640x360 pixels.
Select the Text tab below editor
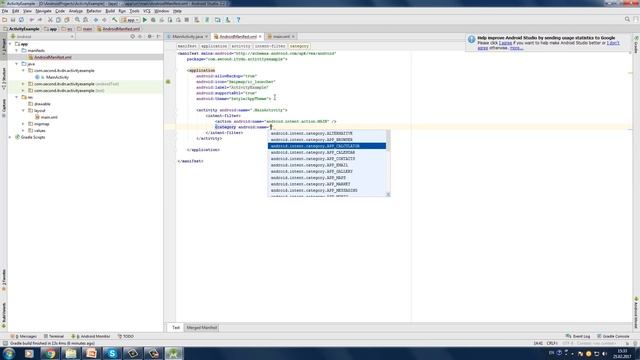176,328
